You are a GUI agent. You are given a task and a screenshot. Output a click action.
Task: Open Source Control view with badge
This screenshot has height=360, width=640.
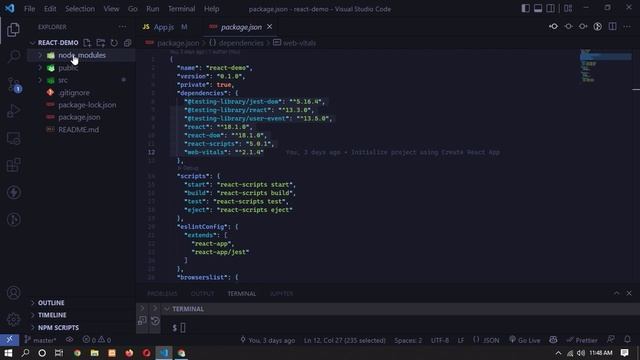pos(14,84)
